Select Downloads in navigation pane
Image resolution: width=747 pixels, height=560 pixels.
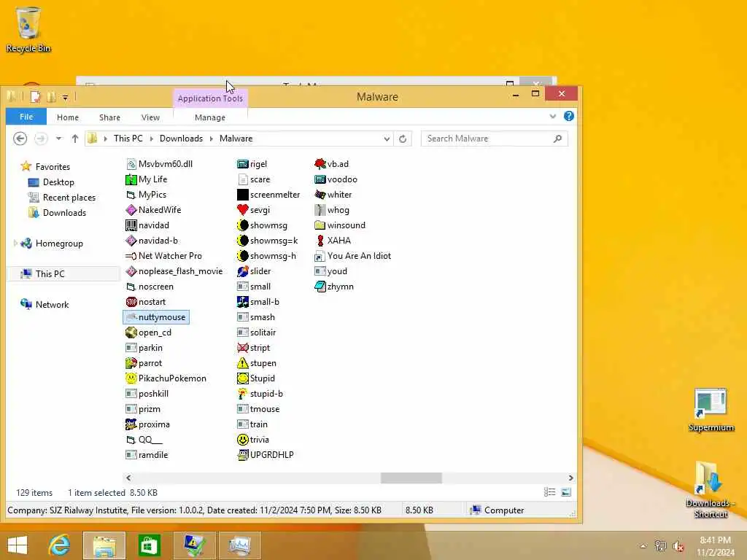[x=64, y=212]
